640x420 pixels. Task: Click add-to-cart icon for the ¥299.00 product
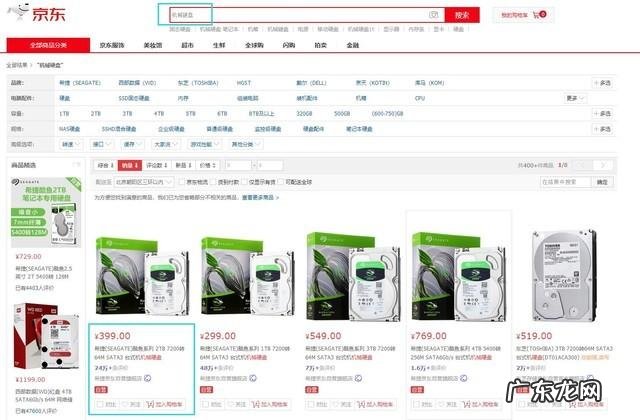pyautogui.click(x=255, y=404)
